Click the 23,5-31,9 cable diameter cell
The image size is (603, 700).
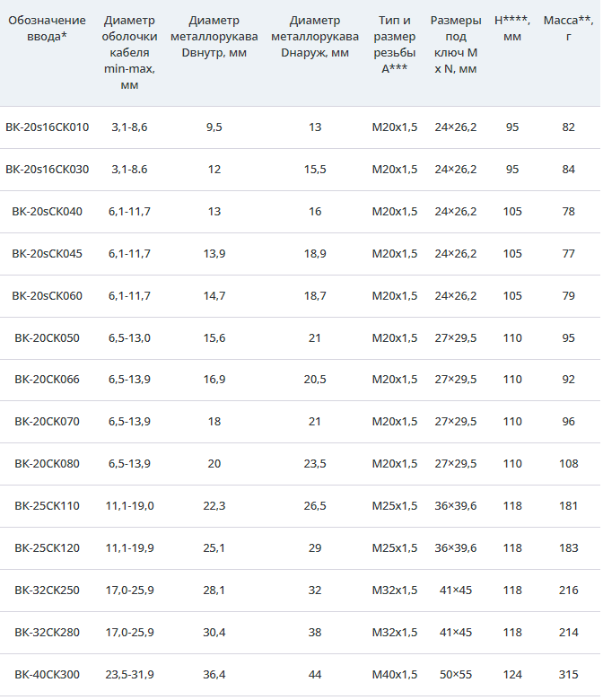(129, 675)
